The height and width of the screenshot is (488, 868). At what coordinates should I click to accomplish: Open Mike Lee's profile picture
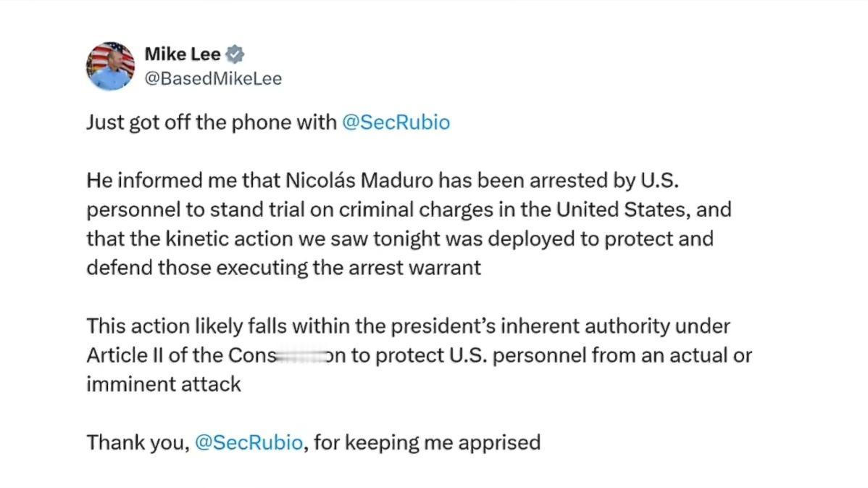point(111,66)
